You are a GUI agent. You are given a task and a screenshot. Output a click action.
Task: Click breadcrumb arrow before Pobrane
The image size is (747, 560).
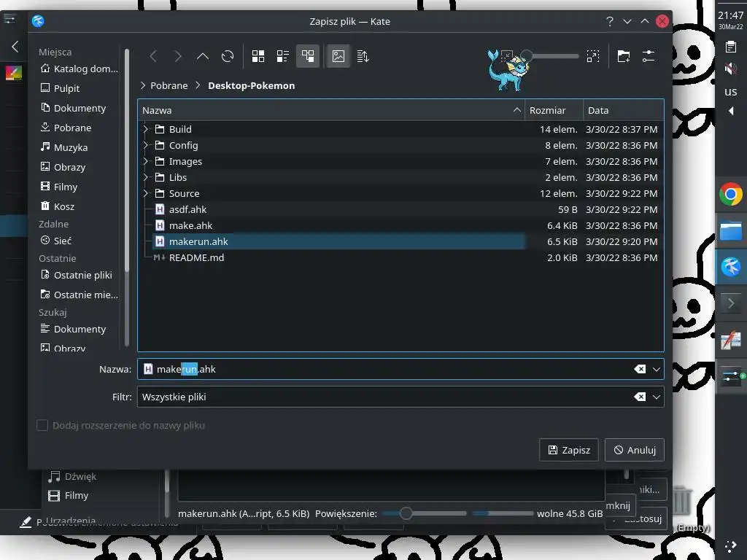pyautogui.click(x=143, y=85)
